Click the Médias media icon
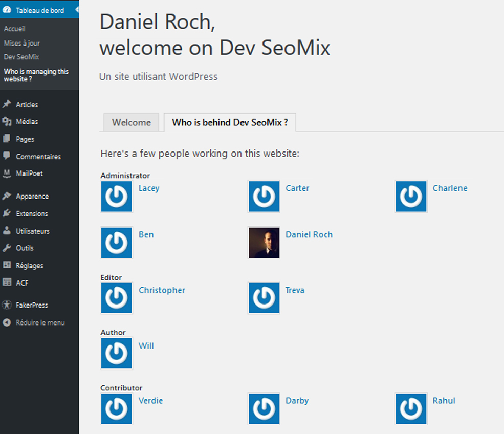Image resolution: width=504 pixels, height=434 pixels. [7, 121]
